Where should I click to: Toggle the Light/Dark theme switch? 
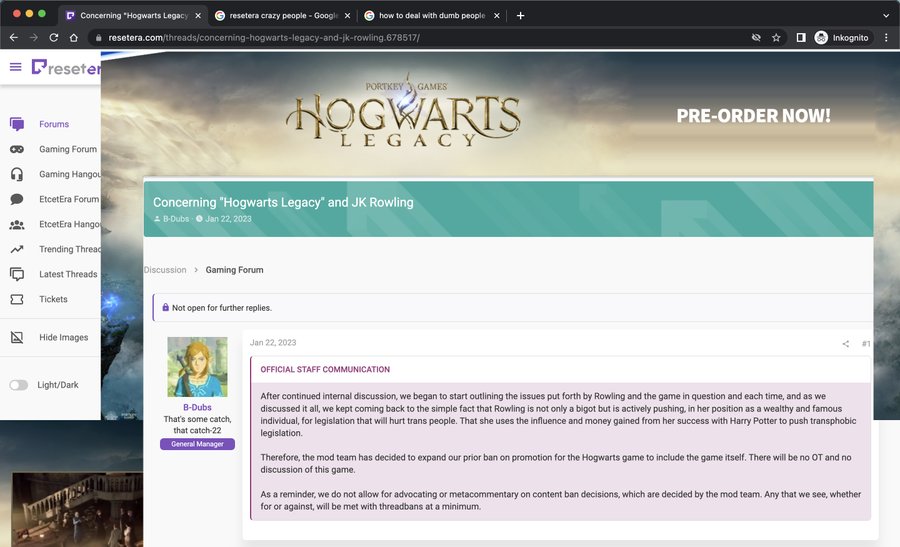click(x=18, y=385)
